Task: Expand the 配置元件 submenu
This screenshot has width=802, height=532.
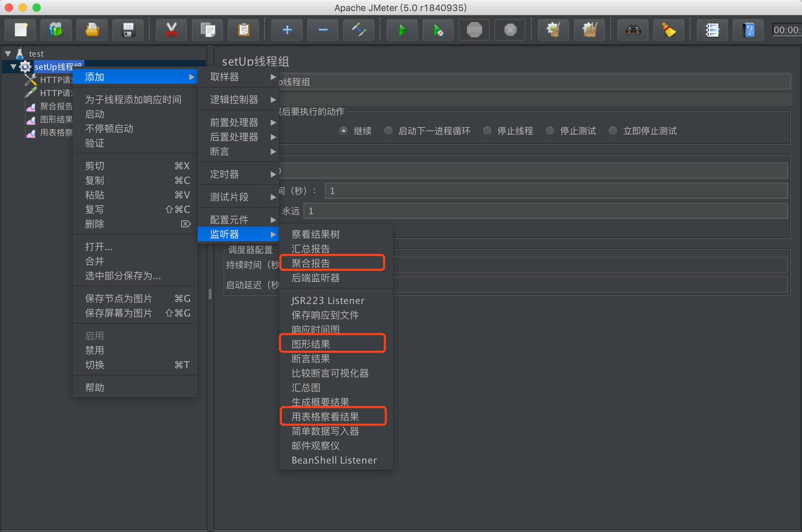Action: coord(238,220)
